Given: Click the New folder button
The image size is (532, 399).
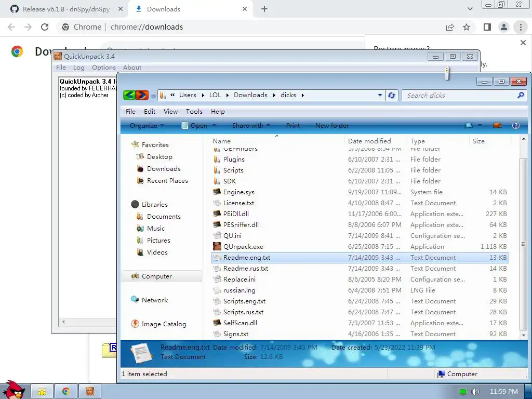Looking at the screenshot, I should point(332,126).
